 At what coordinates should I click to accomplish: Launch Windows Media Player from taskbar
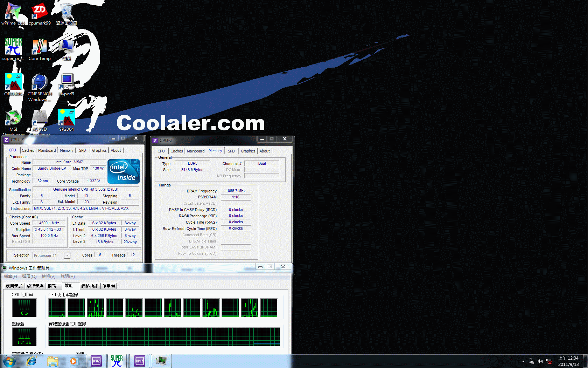point(73,361)
